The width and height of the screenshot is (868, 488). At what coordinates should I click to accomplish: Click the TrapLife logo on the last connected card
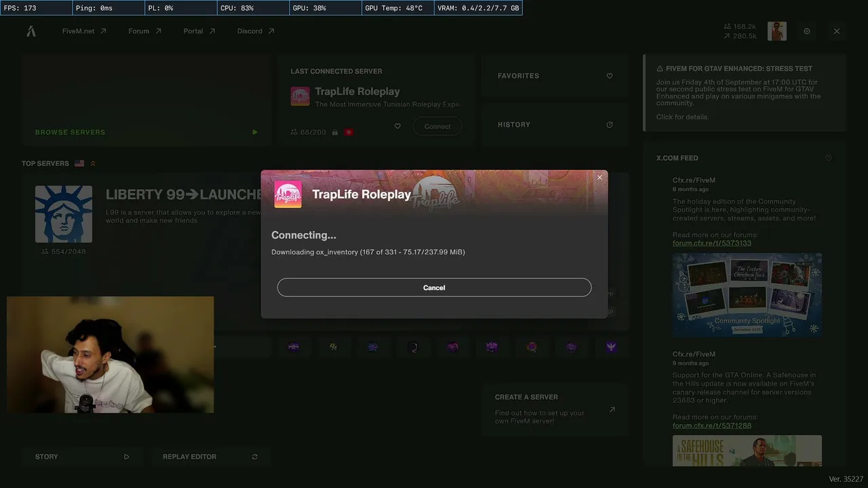point(300,96)
